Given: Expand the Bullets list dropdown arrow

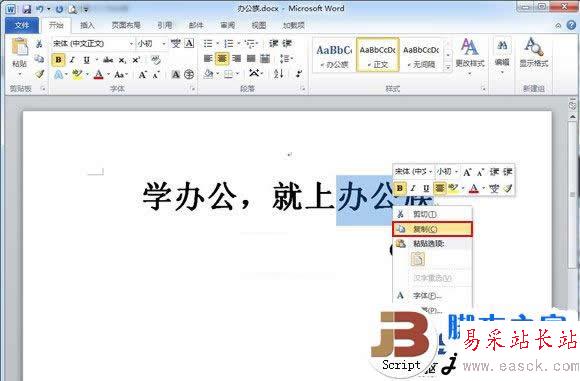Looking at the screenshot, I should point(217,44).
